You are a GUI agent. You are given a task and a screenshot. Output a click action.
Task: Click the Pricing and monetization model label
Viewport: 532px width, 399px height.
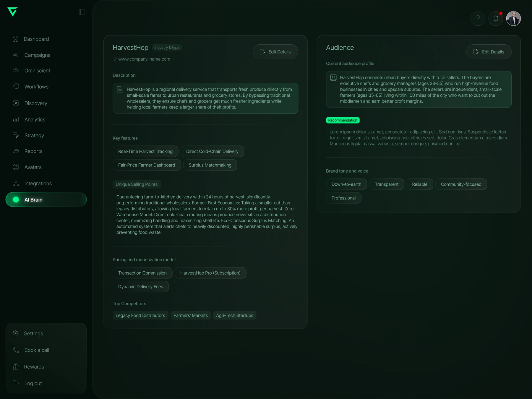tap(144, 260)
